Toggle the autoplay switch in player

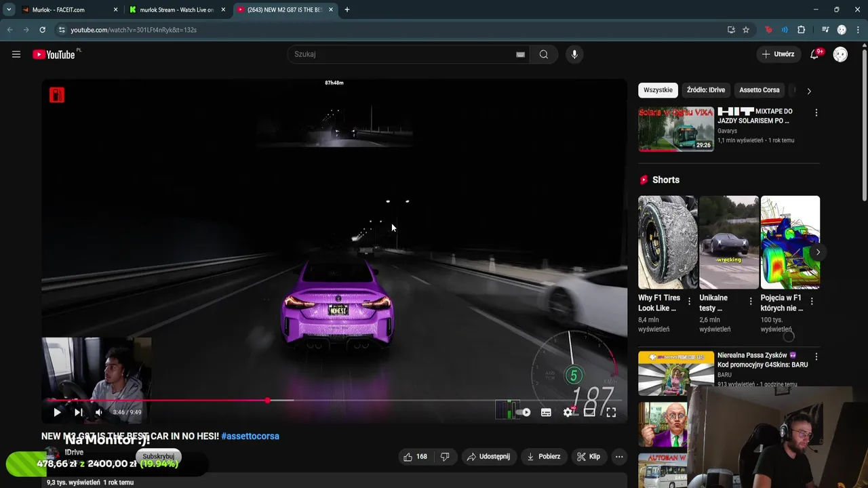[524, 412]
